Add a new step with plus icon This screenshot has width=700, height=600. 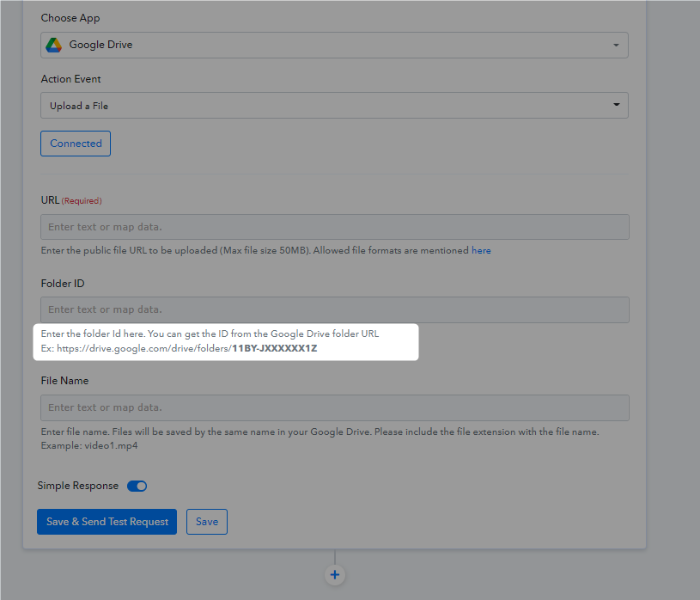(x=335, y=575)
